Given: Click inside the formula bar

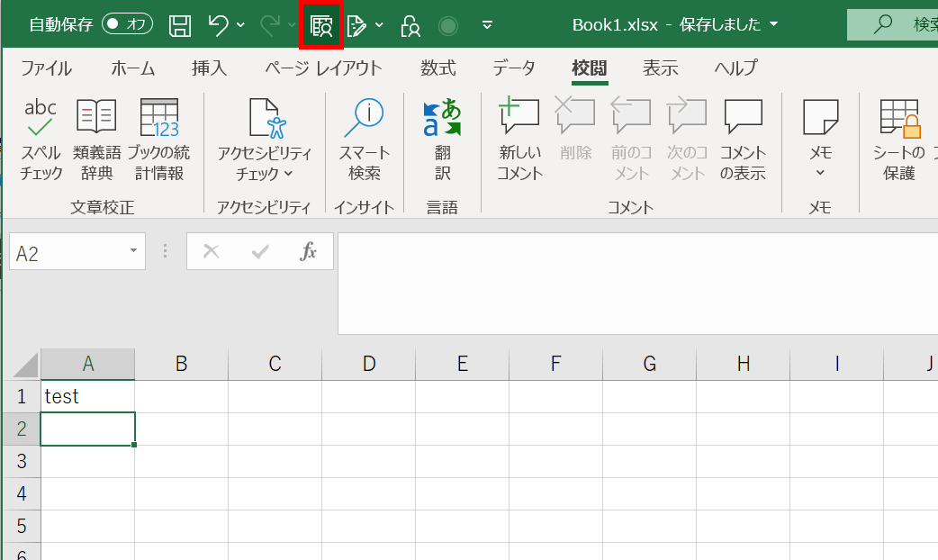Looking at the screenshot, I should click(x=637, y=284).
